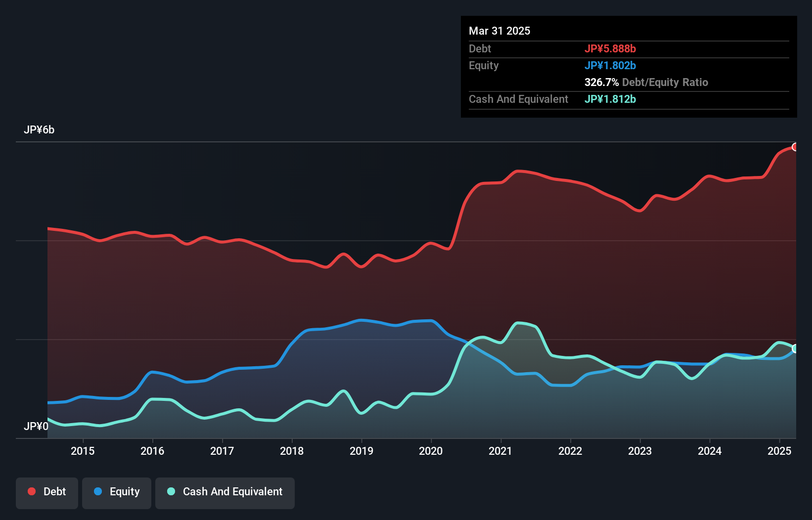Click the JP¥6b y-axis label
This screenshot has height=520, width=812.
coord(39,130)
